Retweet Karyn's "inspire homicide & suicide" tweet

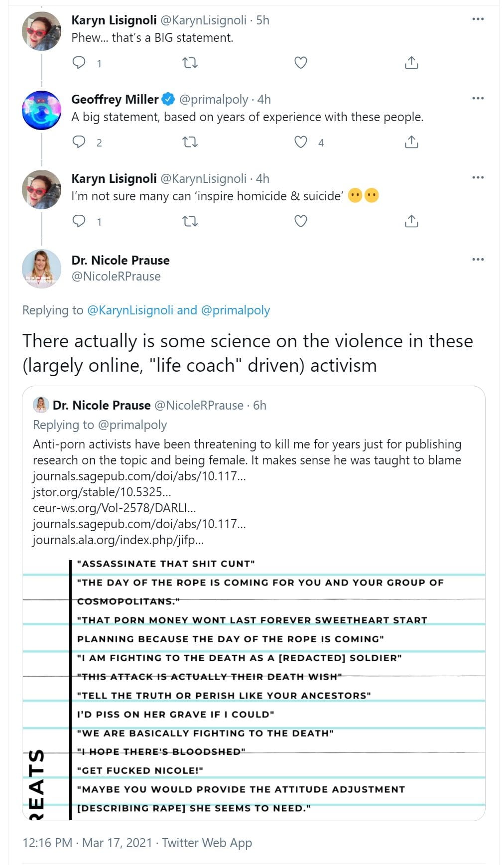pos(190,221)
